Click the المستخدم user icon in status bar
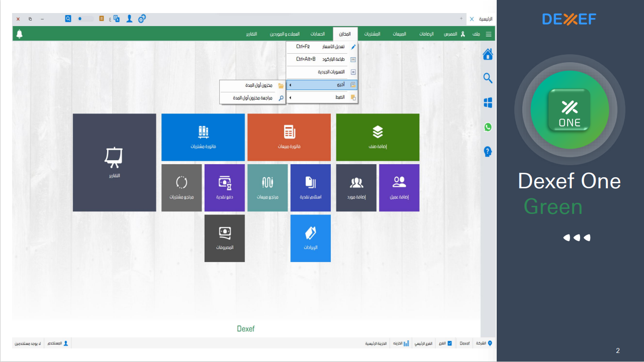Viewport: 644px width, 362px height. (66, 343)
